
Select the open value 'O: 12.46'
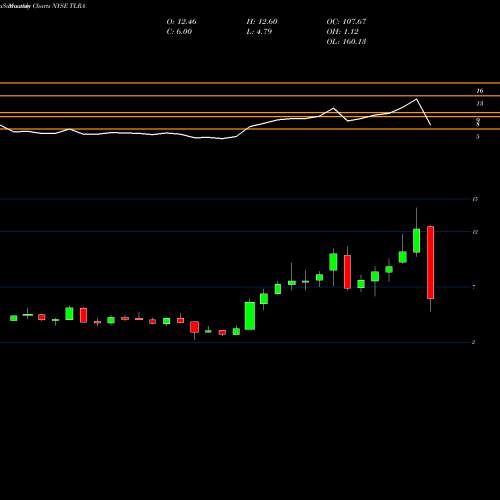pyautogui.click(x=181, y=22)
